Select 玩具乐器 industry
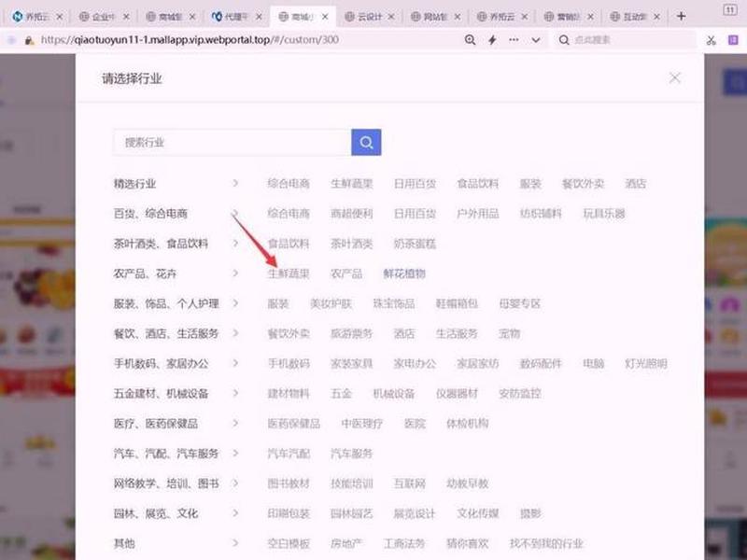The image size is (747, 560). tap(604, 214)
